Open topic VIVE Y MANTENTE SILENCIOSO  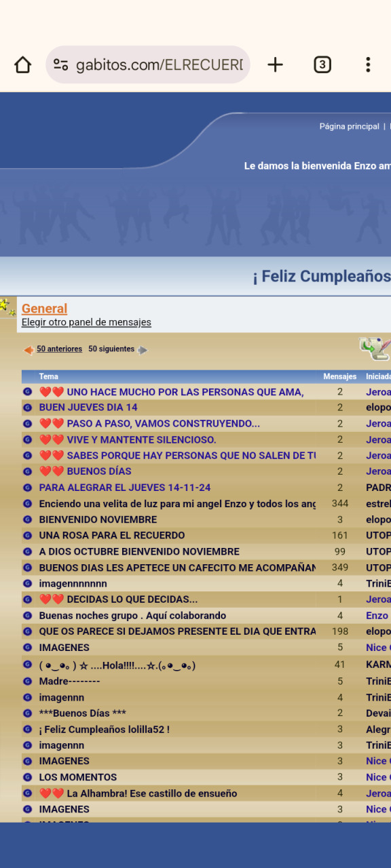(x=128, y=439)
